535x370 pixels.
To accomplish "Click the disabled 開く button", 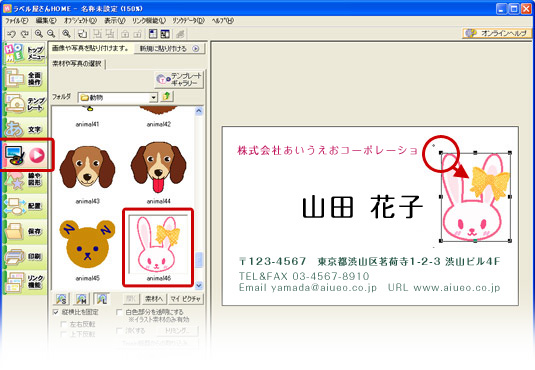I will (131, 299).
